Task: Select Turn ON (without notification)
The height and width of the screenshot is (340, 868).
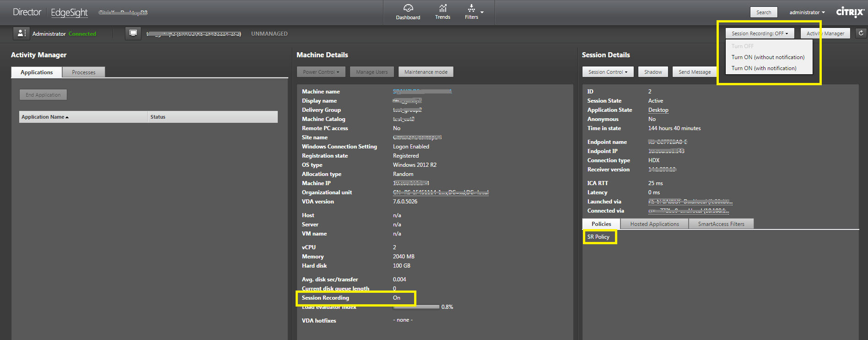Action: tap(768, 57)
